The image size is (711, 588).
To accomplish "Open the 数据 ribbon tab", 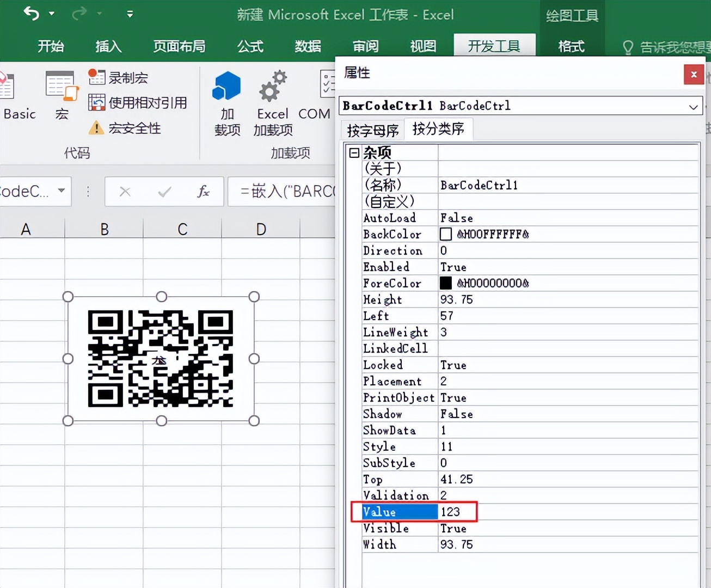I will tap(308, 46).
